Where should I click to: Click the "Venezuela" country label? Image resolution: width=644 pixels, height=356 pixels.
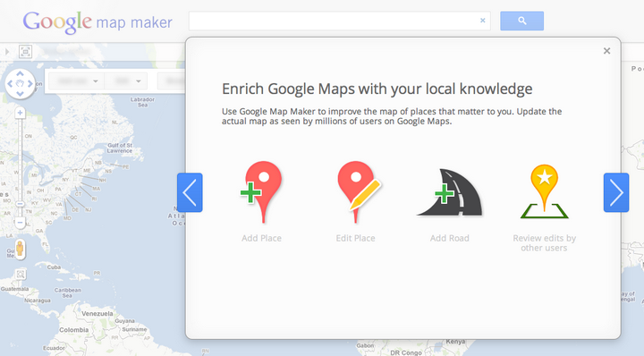(97, 313)
